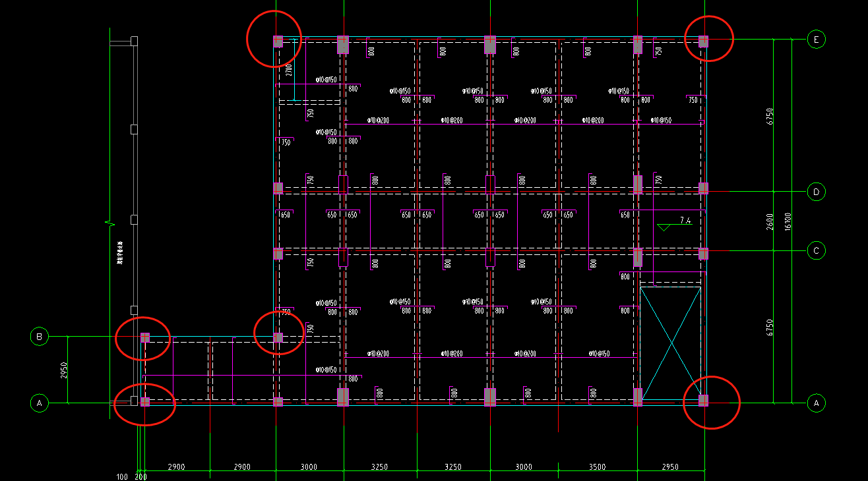Click the 650 label beside the 7.4 elevation mark
The image size is (868, 481).
click(x=625, y=215)
